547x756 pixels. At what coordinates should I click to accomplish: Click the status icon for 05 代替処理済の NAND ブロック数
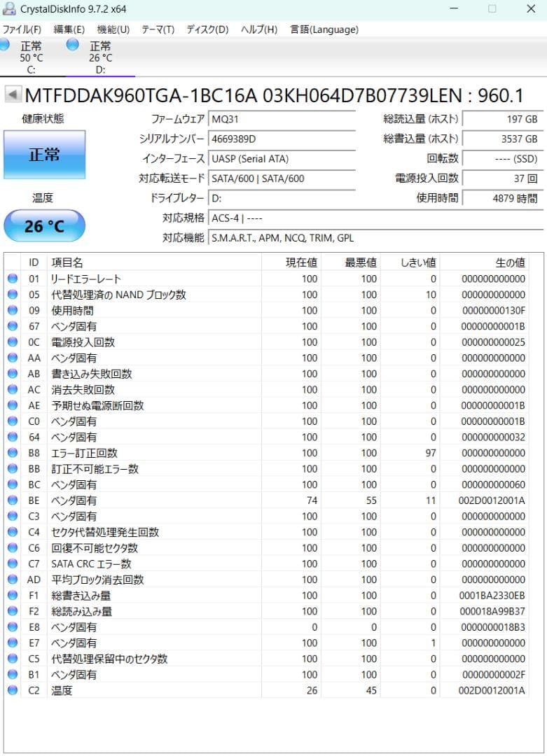[13, 294]
